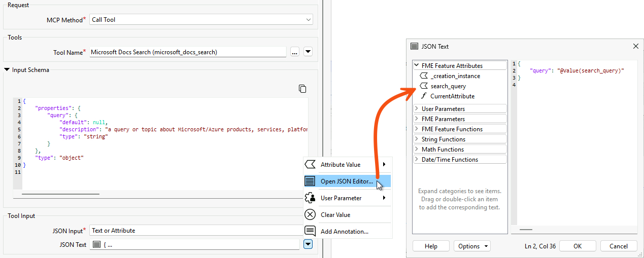This screenshot has width=644, height=258.
Task: Click the "description" line in Input Schema
Action: [x=184, y=129]
